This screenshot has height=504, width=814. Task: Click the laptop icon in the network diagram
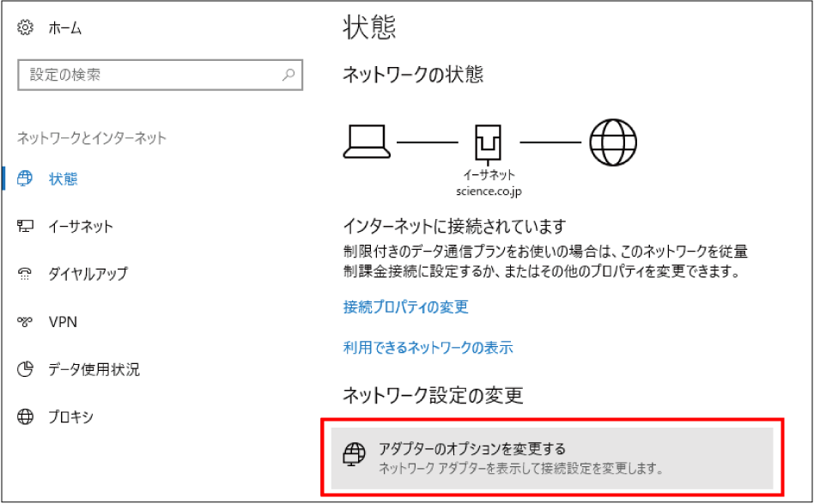point(367,143)
